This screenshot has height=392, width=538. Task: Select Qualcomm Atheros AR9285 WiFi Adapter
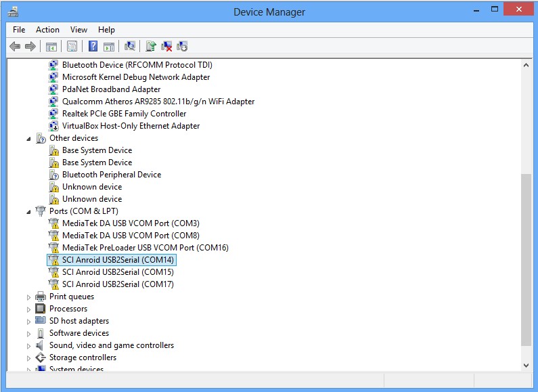coord(158,102)
